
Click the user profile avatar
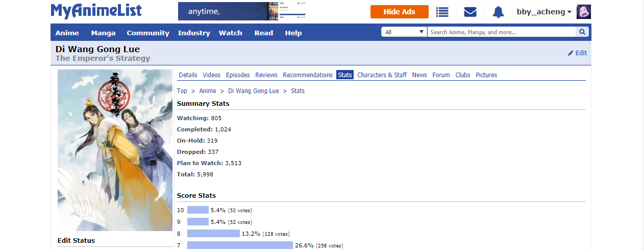tap(583, 12)
